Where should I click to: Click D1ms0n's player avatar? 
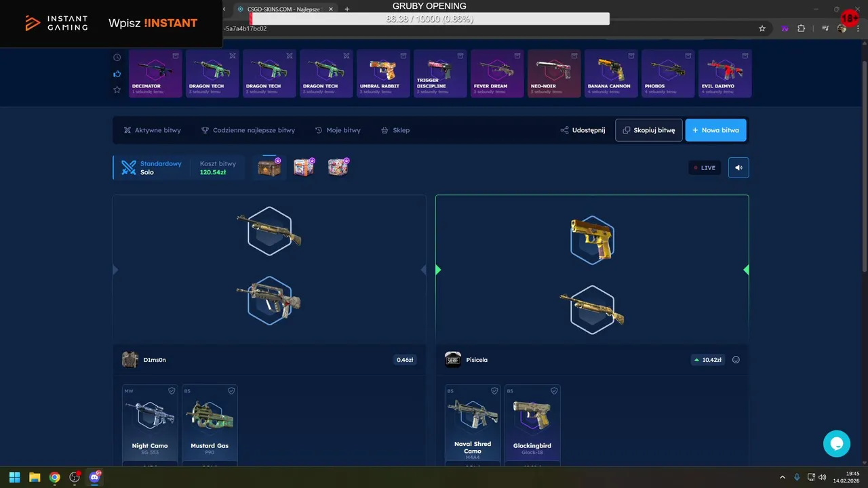(130, 359)
